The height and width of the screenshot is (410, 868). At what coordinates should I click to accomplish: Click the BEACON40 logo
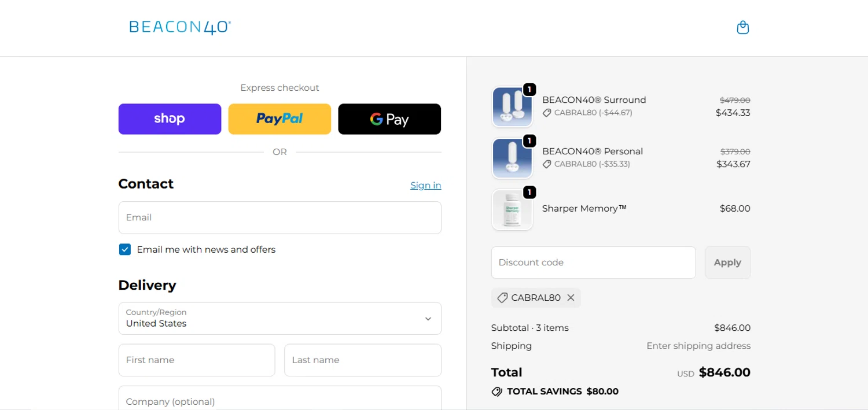(180, 27)
